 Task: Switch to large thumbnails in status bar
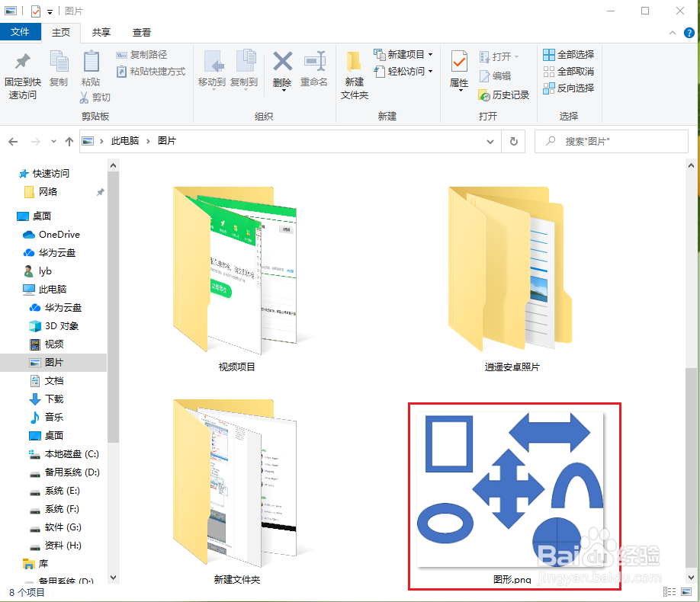[685, 591]
